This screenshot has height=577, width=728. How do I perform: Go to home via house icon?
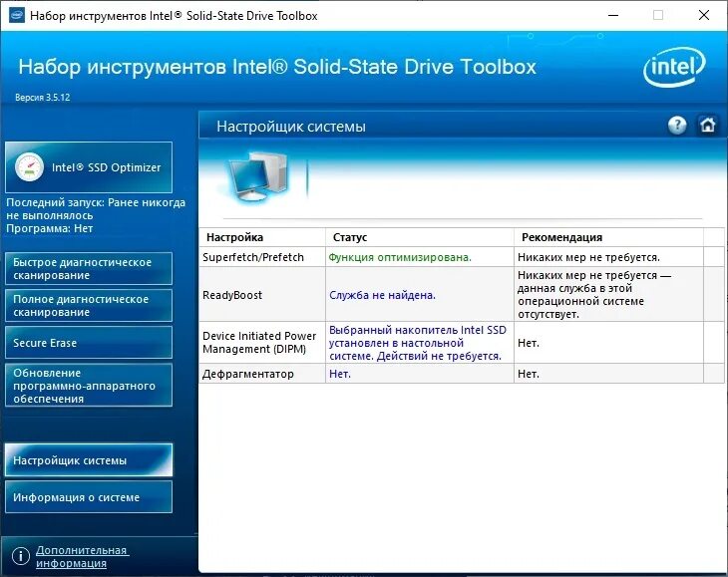(x=708, y=126)
